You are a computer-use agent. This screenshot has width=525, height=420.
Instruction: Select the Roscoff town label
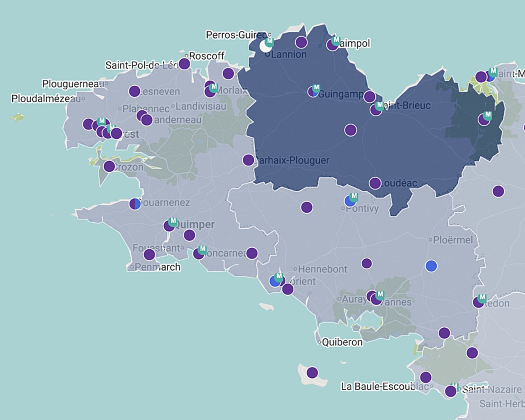207,55
